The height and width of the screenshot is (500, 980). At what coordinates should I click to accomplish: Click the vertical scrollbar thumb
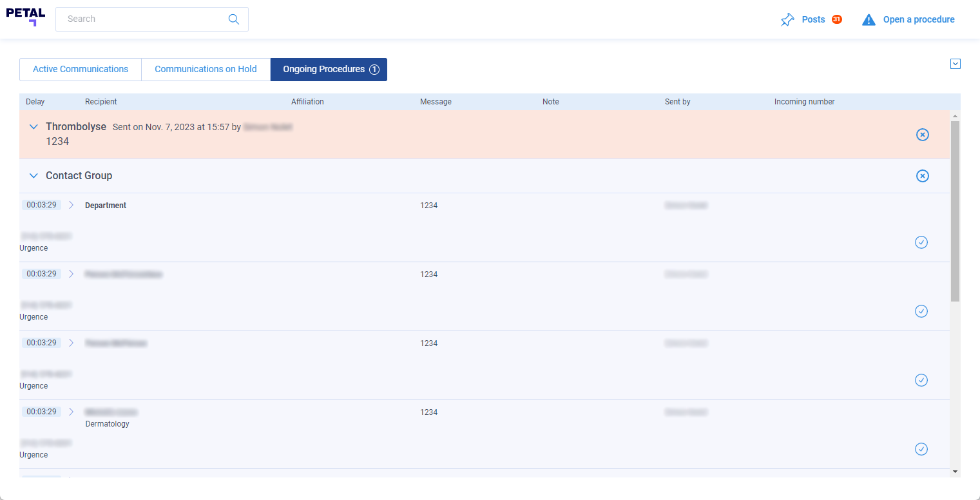coord(955,211)
